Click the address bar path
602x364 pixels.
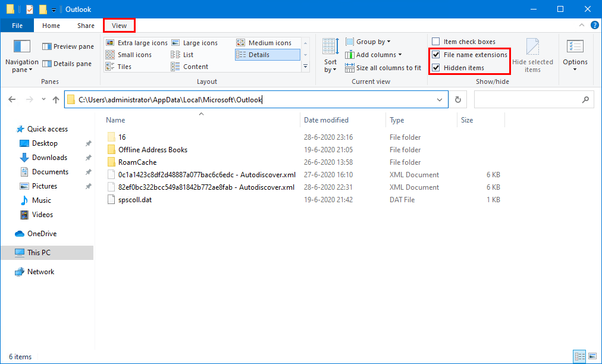[171, 100]
